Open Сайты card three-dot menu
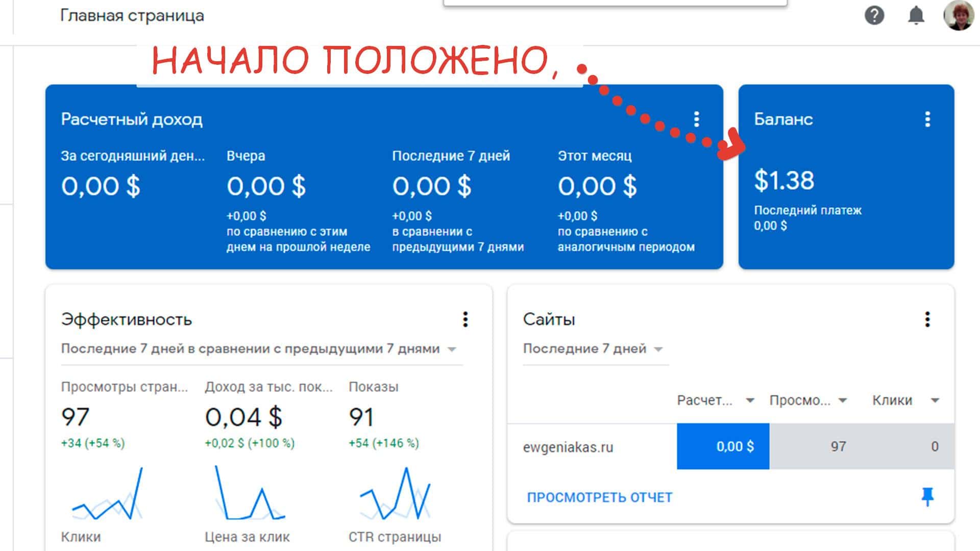 pos(927,319)
